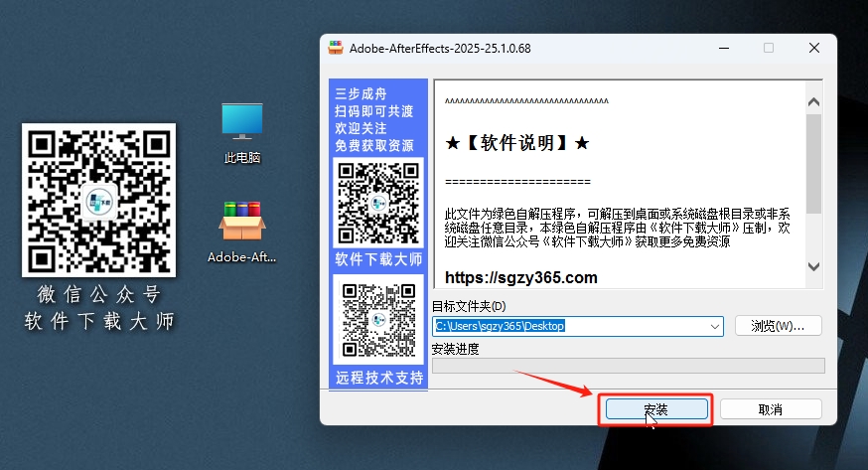Click the 浏览(W)... button

coord(778,326)
